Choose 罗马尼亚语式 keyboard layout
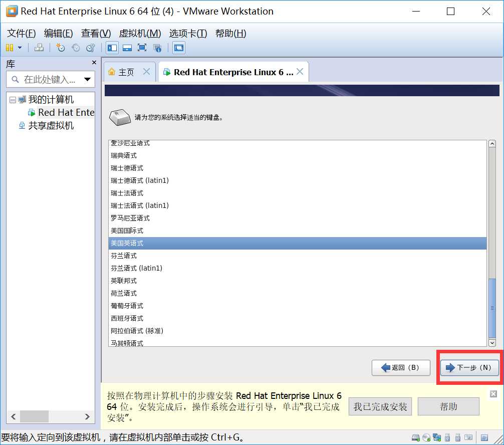 click(x=297, y=218)
